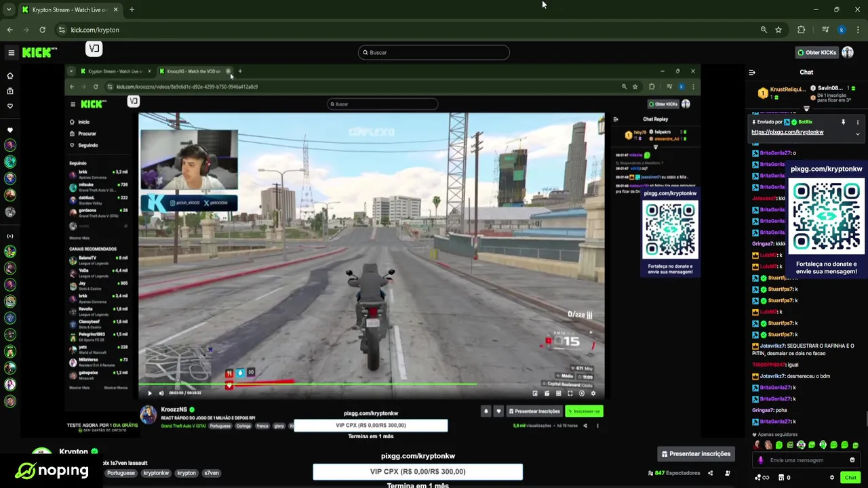Screen dimensions: 868x488
Task: Go back in Chrome
Action: (9, 30)
